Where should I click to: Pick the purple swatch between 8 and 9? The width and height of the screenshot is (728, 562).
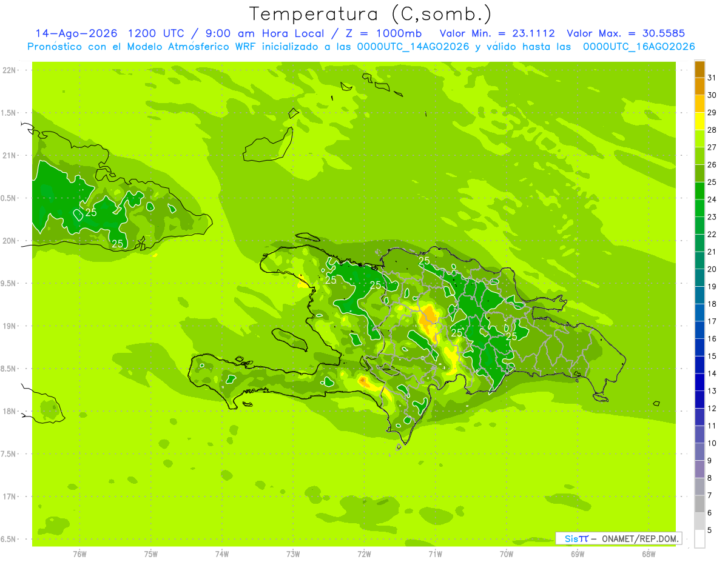coord(699,469)
